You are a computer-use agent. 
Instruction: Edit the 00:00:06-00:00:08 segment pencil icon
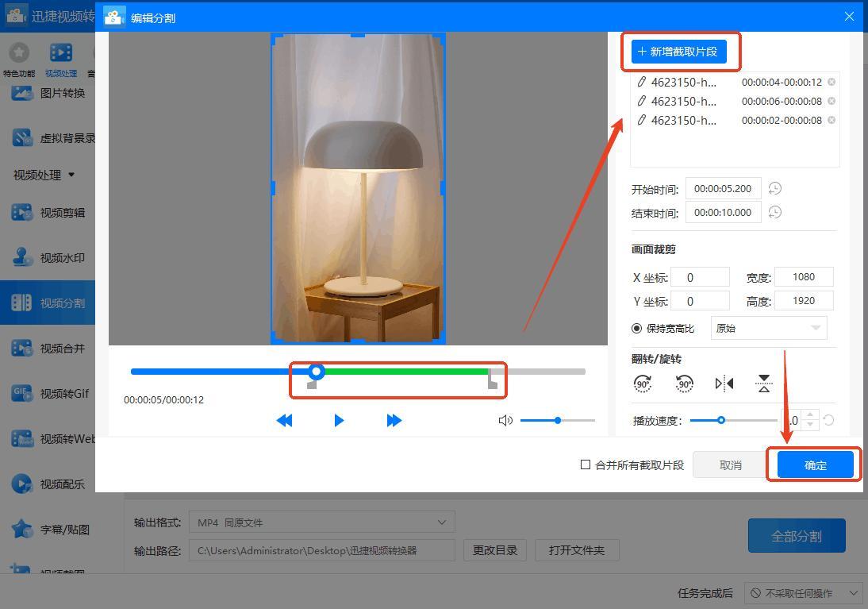tap(642, 101)
